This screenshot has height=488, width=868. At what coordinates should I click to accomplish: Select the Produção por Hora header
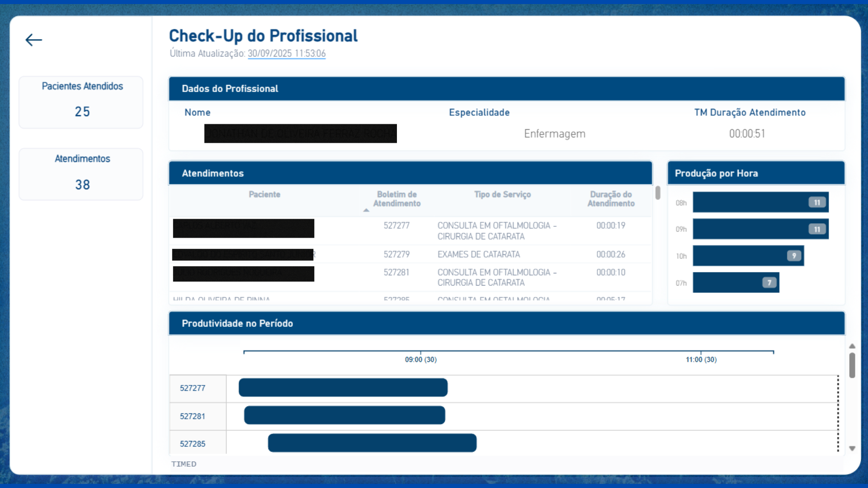click(717, 173)
